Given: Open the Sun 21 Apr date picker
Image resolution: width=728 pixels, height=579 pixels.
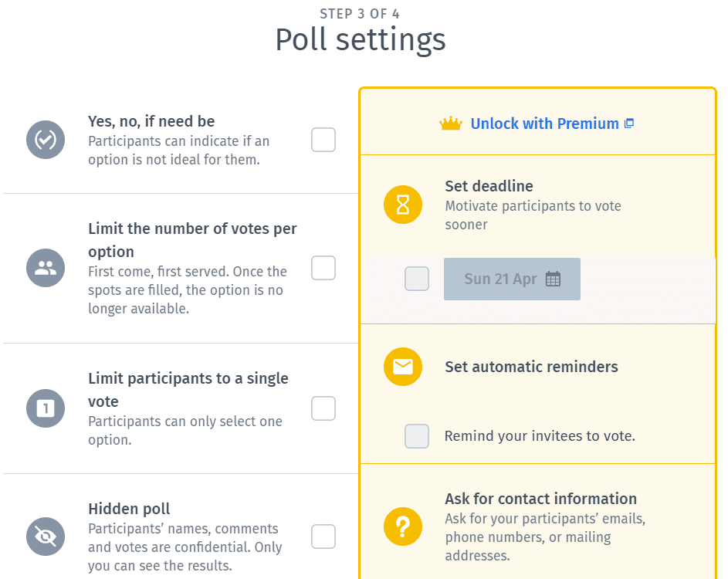Looking at the screenshot, I should point(512,279).
